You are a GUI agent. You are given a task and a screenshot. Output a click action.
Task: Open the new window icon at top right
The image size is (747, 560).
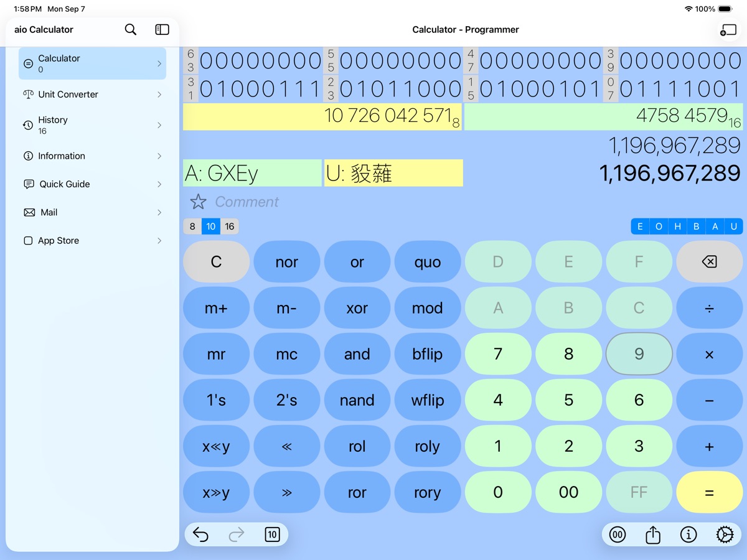727,29
